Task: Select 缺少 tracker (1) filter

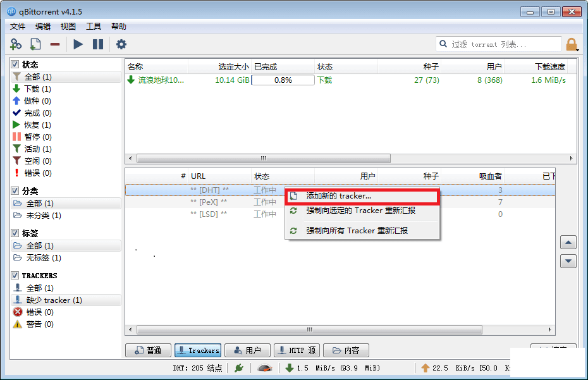Action: tap(66, 300)
